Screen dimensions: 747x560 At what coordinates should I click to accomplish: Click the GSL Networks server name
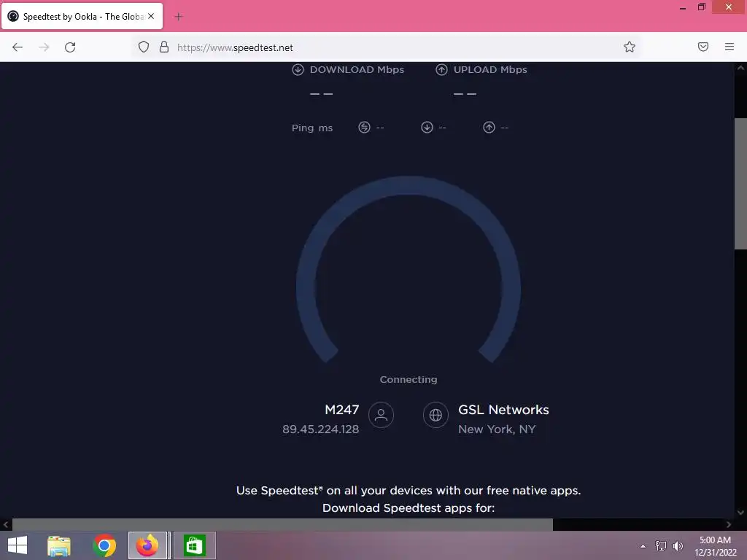click(x=503, y=410)
